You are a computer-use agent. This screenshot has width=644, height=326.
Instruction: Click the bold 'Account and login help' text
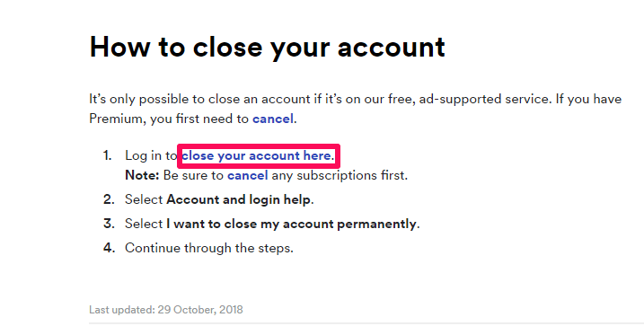(238, 200)
